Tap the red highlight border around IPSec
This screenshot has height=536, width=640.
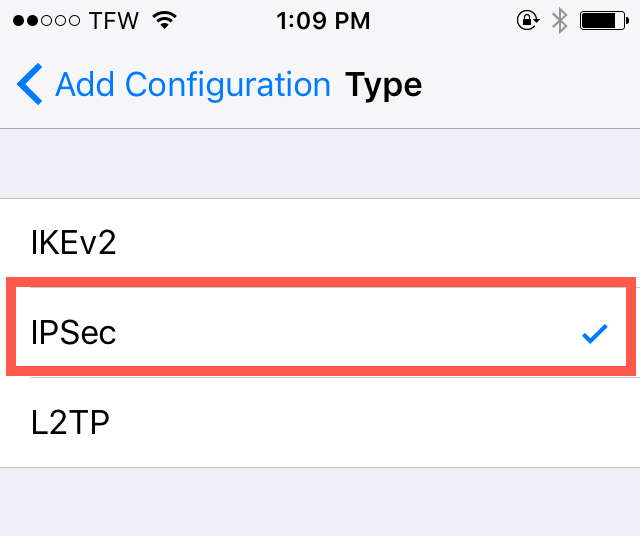point(321,282)
